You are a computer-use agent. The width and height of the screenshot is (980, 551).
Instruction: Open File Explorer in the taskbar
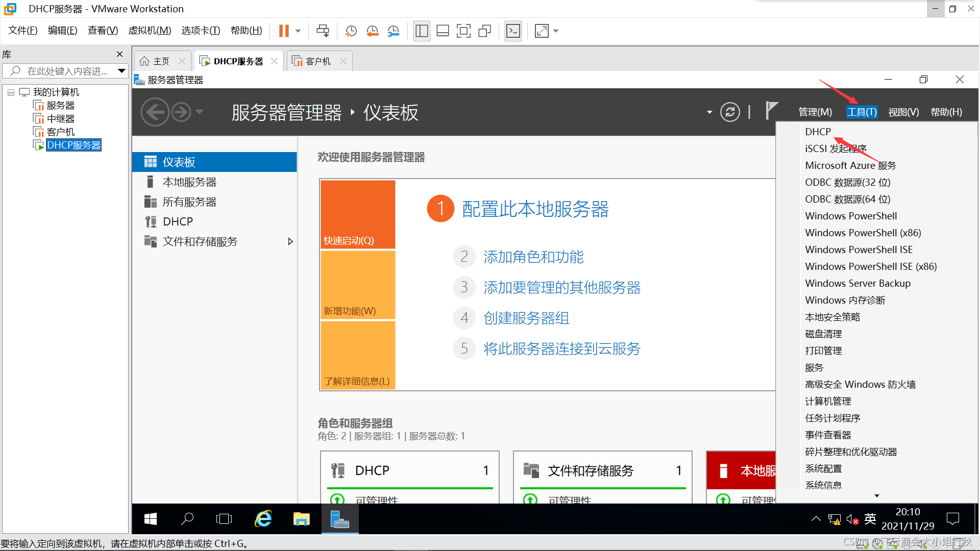(x=301, y=519)
